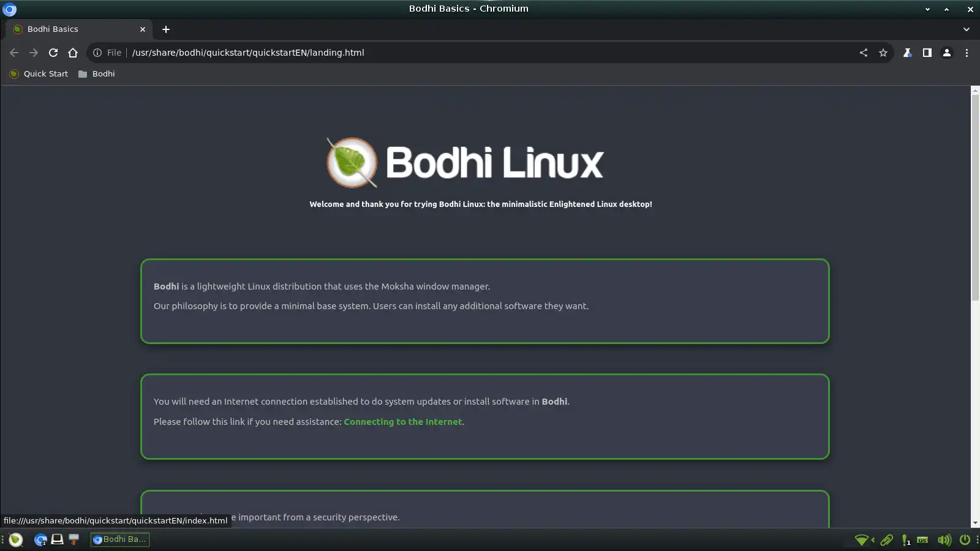Reload the current page
This screenshot has height=551, width=980.
pyautogui.click(x=53, y=53)
